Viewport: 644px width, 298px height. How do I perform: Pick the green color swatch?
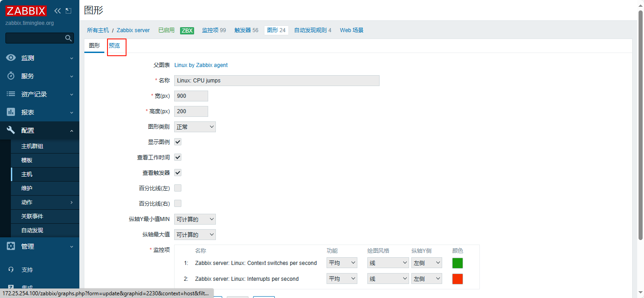458,263
